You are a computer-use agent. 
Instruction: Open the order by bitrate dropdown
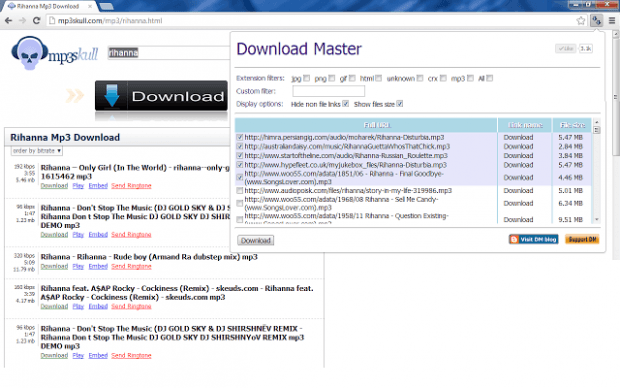[x=36, y=151]
